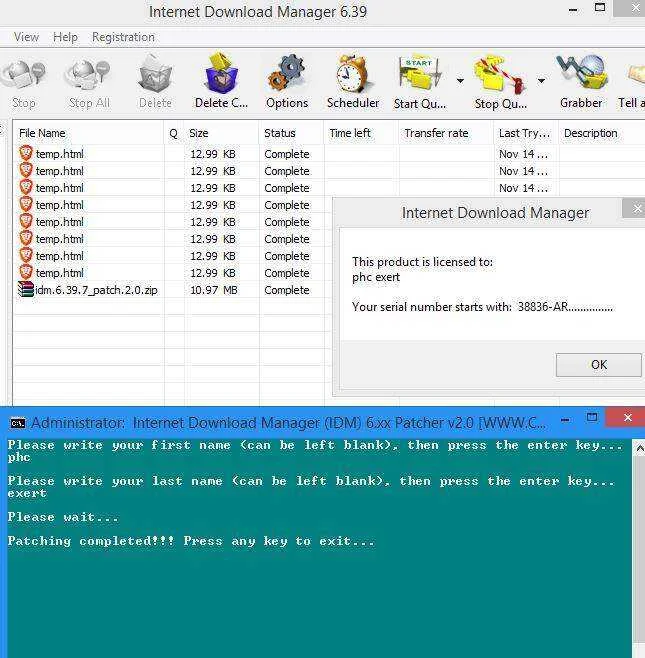Maximize the IDM Patcher console window
Viewport: 645px width, 658px height.
point(592,418)
